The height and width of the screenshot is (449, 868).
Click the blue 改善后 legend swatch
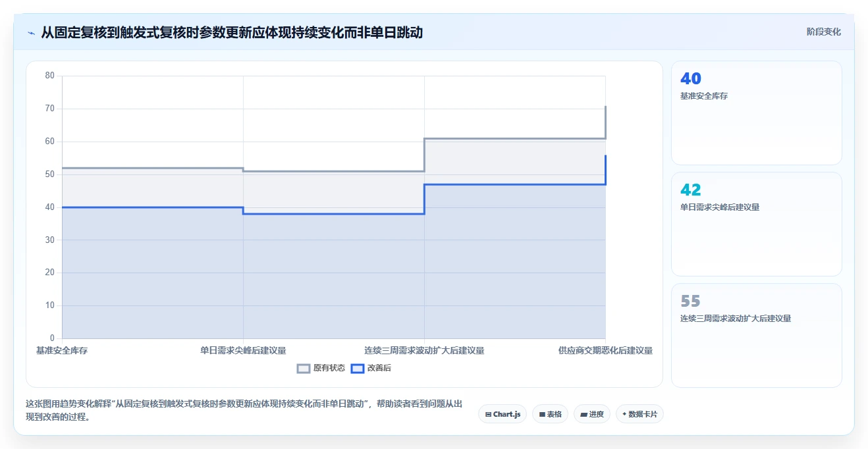pos(357,369)
